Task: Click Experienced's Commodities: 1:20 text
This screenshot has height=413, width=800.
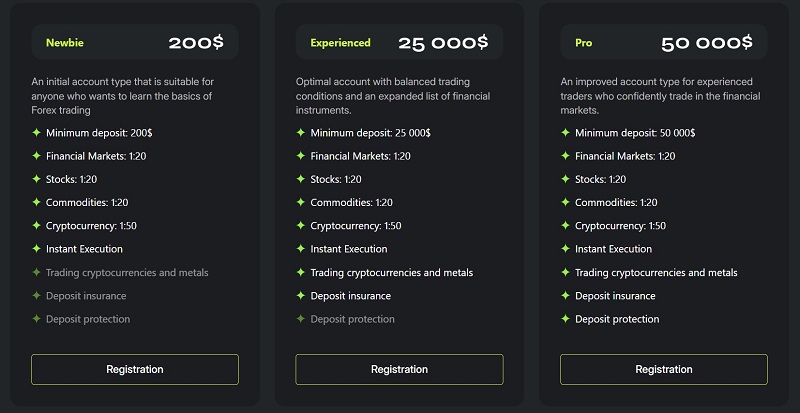Action: 352,203
